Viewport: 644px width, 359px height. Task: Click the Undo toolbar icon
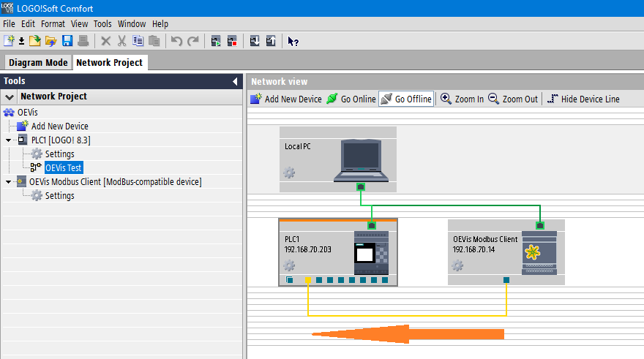[x=176, y=41]
